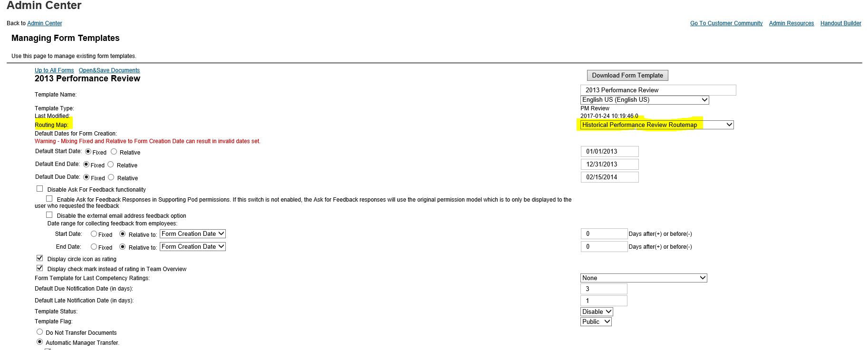Select Fixed for feedback End Date
Viewport: 868px width, 350px height.
tap(94, 247)
